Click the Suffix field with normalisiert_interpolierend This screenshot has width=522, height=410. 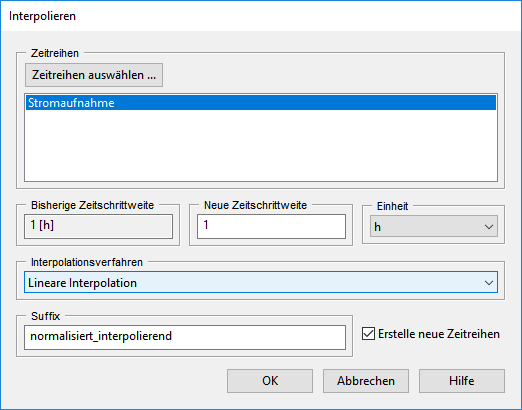185,337
